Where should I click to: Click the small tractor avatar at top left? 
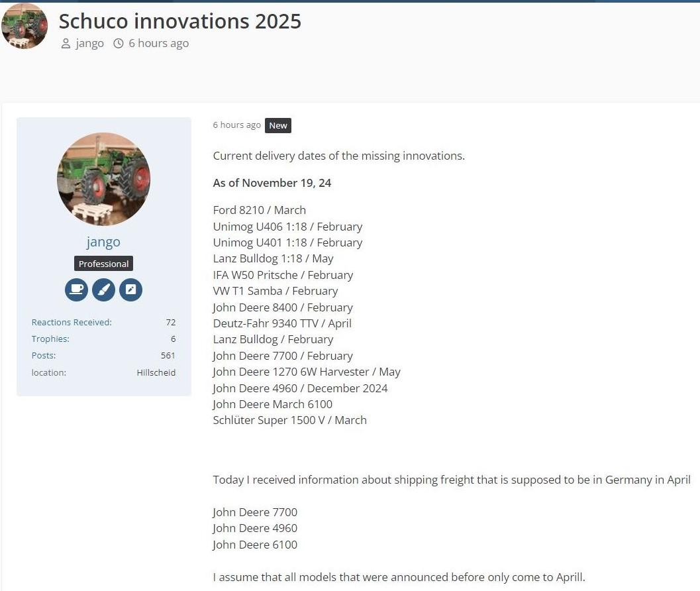pyautogui.click(x=24, y=26)
